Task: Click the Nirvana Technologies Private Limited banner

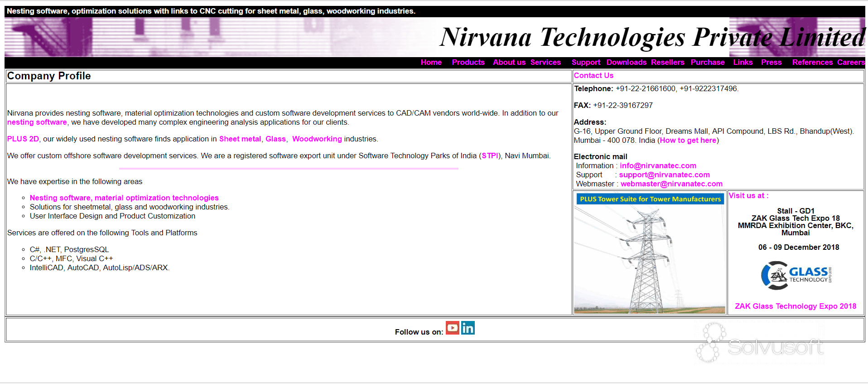Action: coord(652,37)
